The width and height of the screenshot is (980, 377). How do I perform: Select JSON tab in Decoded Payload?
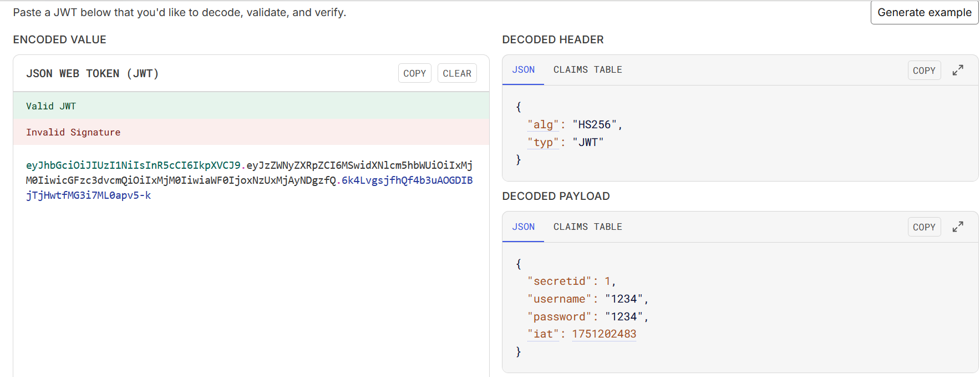pyautogui.click(x=523, y=227)
